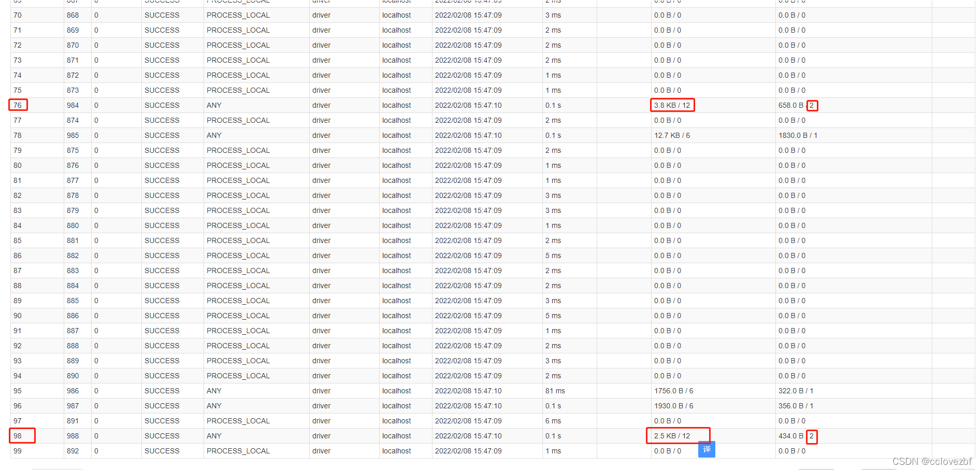Click task ID 880
Viewport: 980px width, 470px height.
coord(73,225)
